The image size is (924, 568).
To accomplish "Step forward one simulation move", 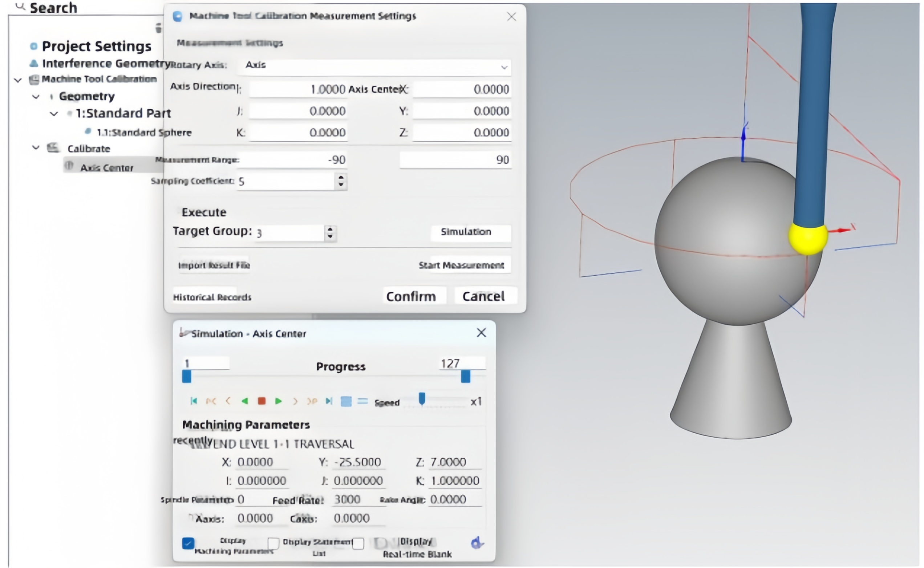I will pyautogui.click(x=295, y=401).
